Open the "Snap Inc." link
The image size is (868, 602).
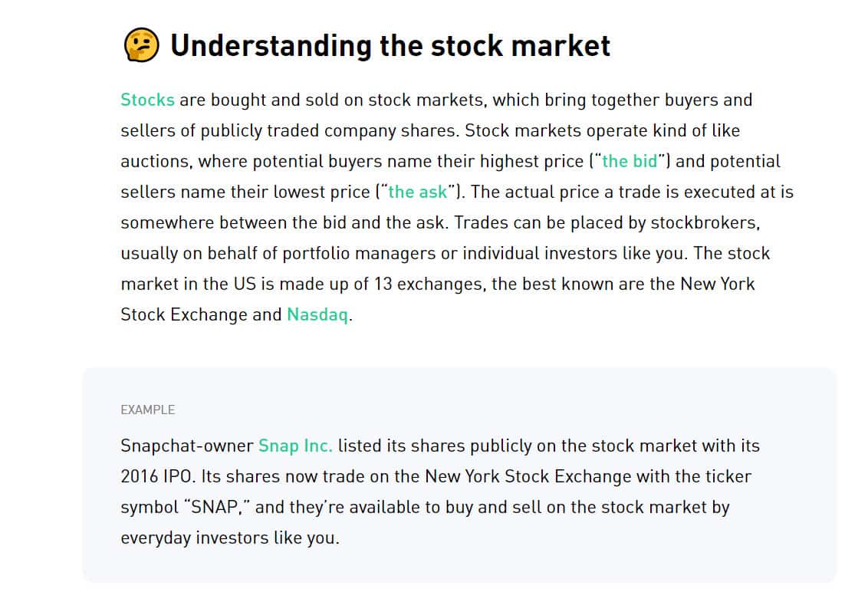pos(295,446)
